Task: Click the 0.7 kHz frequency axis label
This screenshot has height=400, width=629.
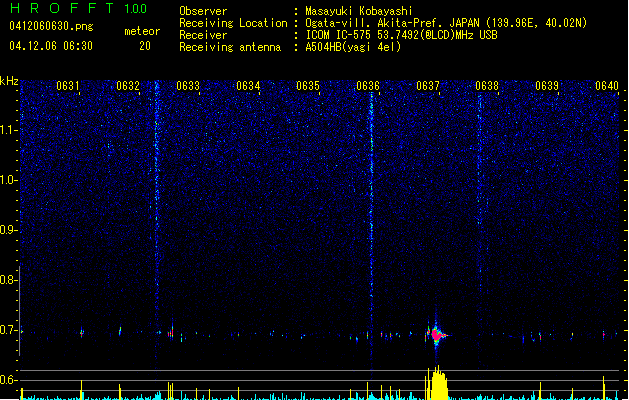Action: [x=8, y=330]
